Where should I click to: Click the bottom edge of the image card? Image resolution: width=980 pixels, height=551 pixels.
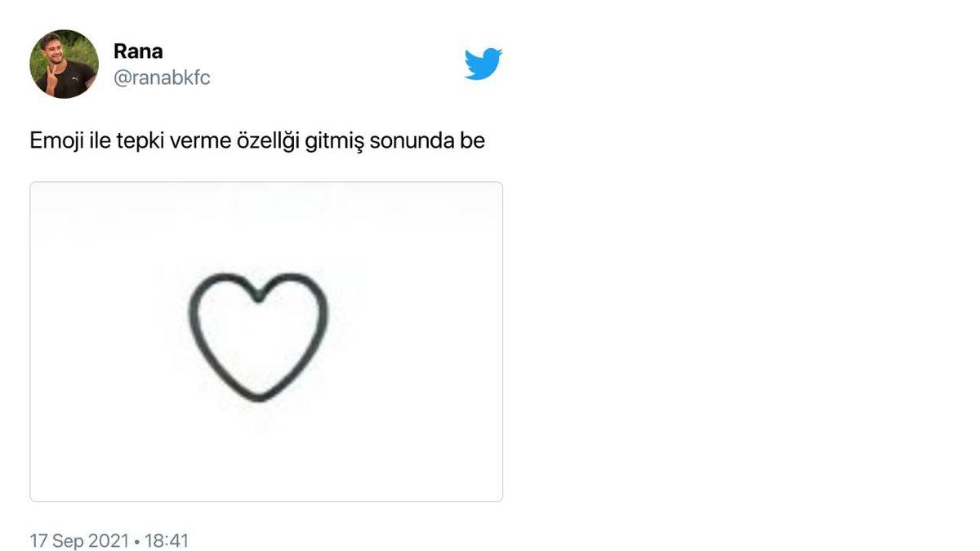tap(266, 495)
